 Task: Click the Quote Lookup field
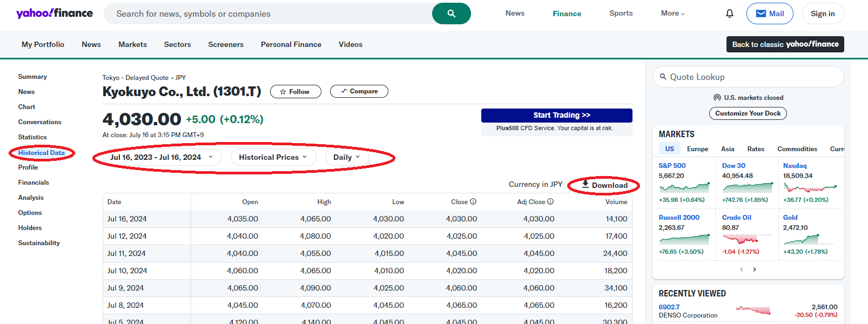pos(748,77)
